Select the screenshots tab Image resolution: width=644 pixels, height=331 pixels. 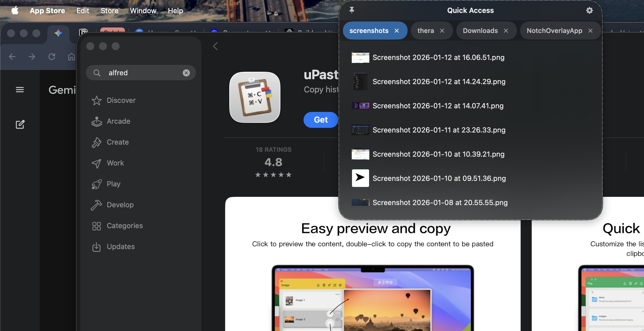tap(369, 31)
